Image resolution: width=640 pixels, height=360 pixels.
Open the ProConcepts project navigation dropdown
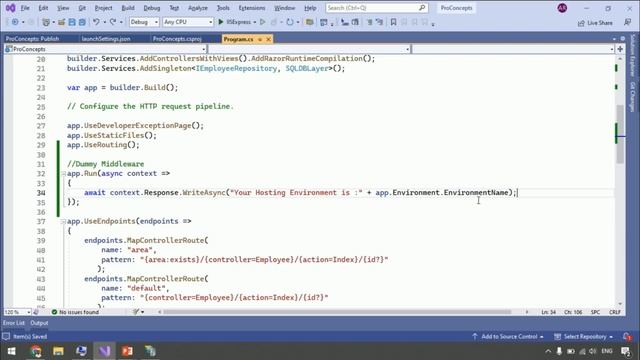[x=105, y=49]
